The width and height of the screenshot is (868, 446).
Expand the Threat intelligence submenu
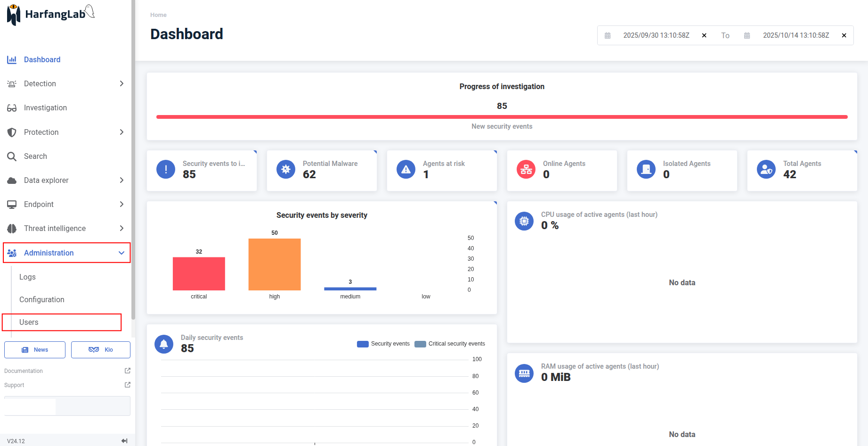pos(122,228)
